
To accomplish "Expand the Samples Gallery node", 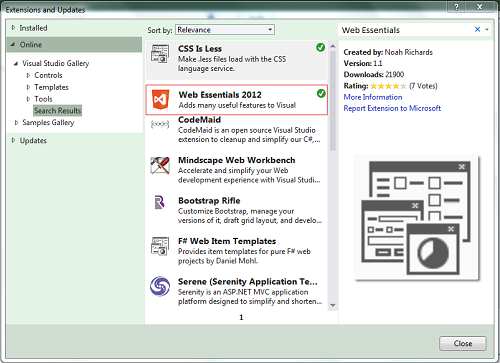I will point(16,123).
